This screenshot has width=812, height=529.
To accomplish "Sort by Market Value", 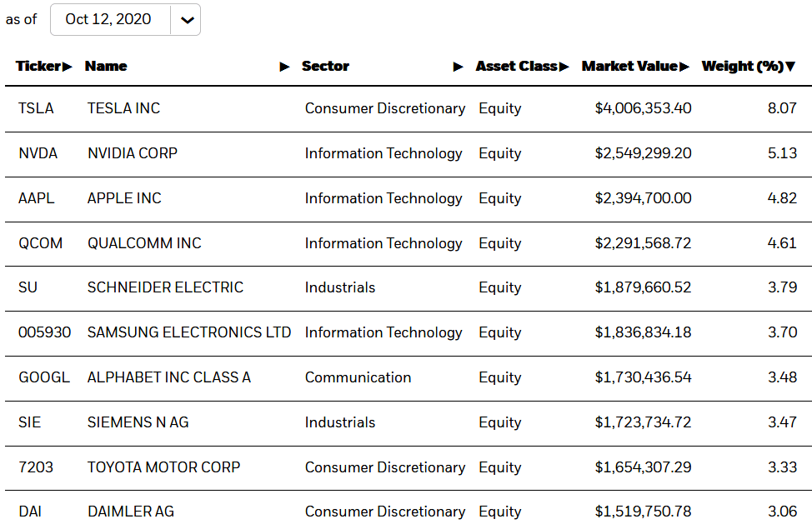I will [x=686, y=67].
